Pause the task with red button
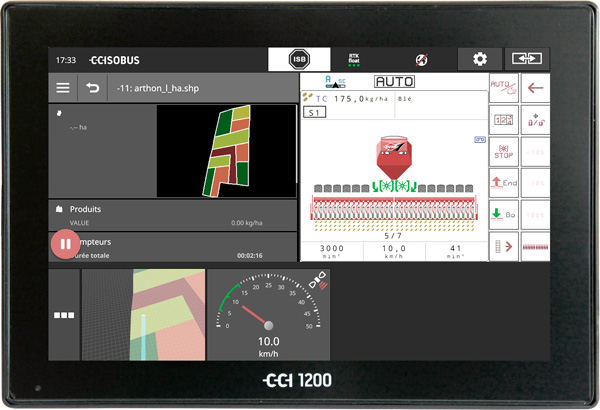This screenshot has width=600, height=410. coord(64,244)
